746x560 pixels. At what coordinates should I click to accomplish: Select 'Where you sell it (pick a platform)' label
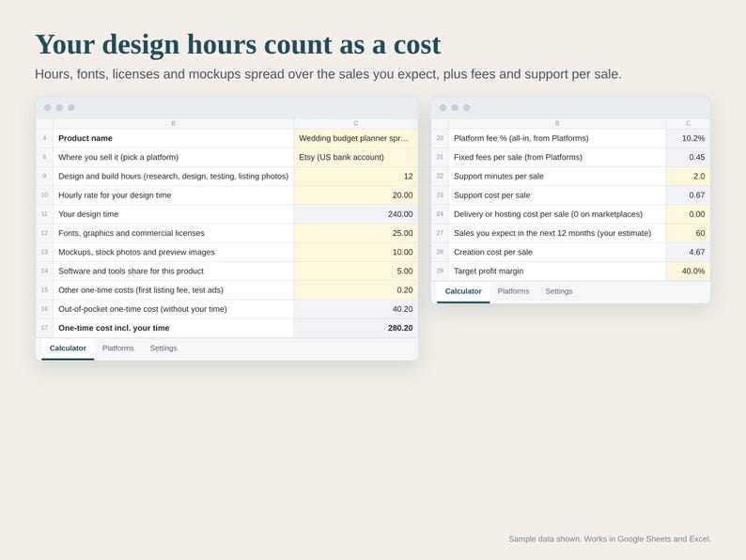point(173,157)
